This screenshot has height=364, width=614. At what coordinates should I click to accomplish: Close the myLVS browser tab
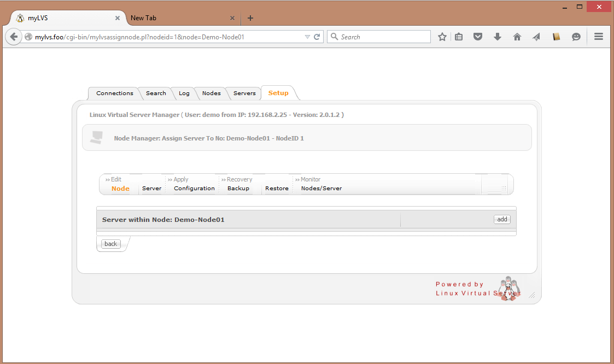(117, 18)
